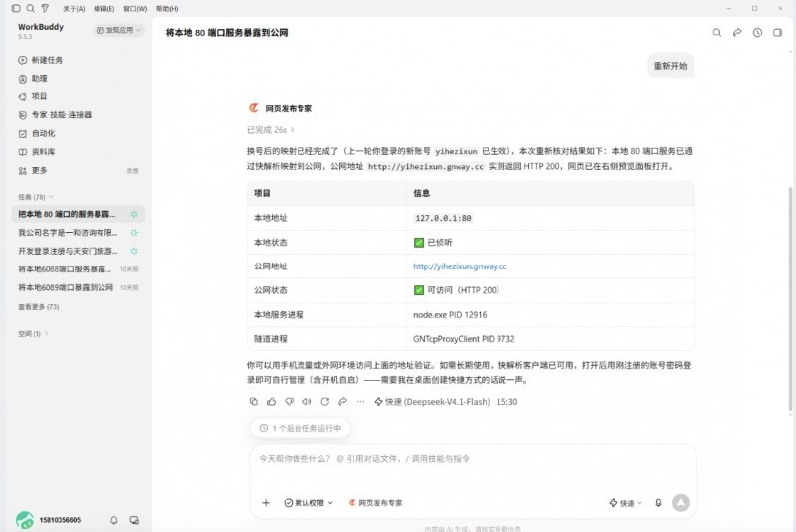Click the conversation vertical scrollbar

tap(790, 299)
